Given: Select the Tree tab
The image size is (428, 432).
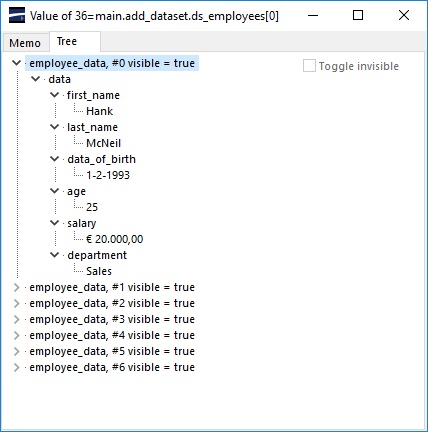Looking at the screenshot, I should pos(75,41).
